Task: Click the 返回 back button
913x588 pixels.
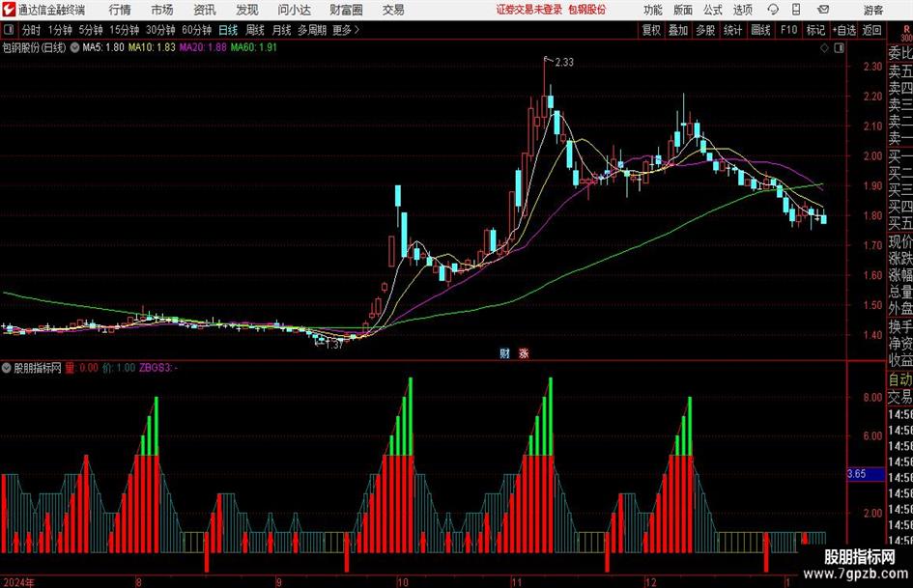Action: point(871,30)
